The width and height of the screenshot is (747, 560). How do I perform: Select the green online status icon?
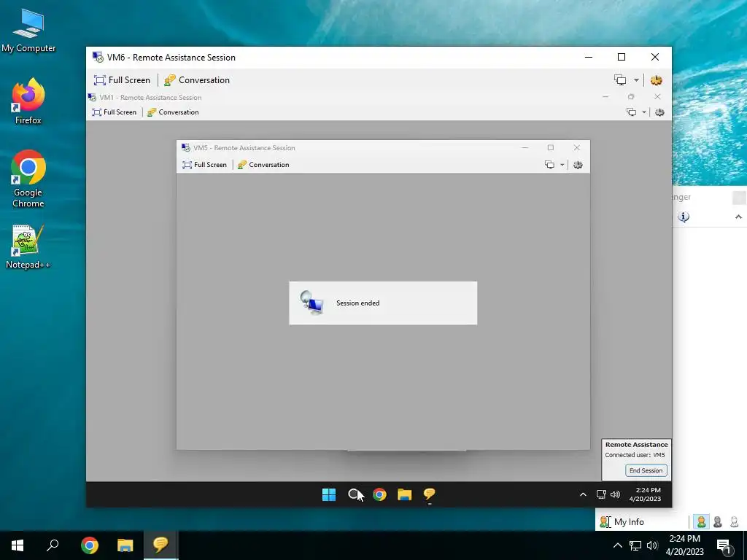point(701,522)
